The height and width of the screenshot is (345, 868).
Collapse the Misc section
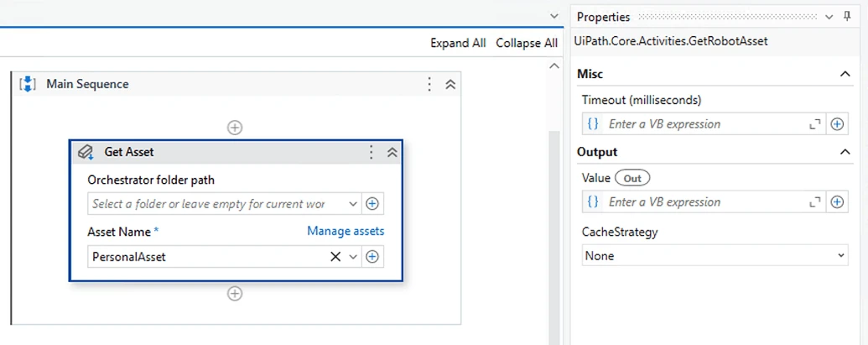845,74
